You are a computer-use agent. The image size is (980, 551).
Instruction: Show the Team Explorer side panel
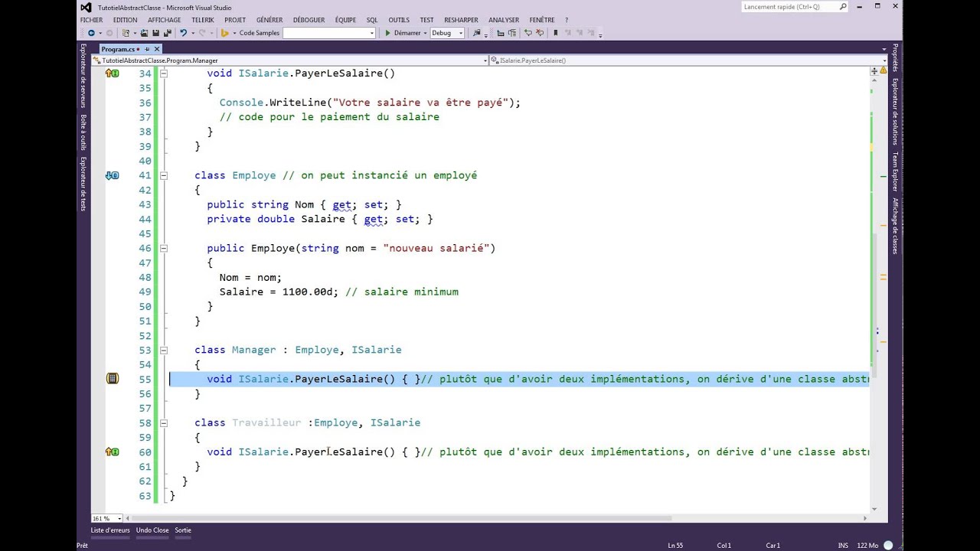click(895, 171)
